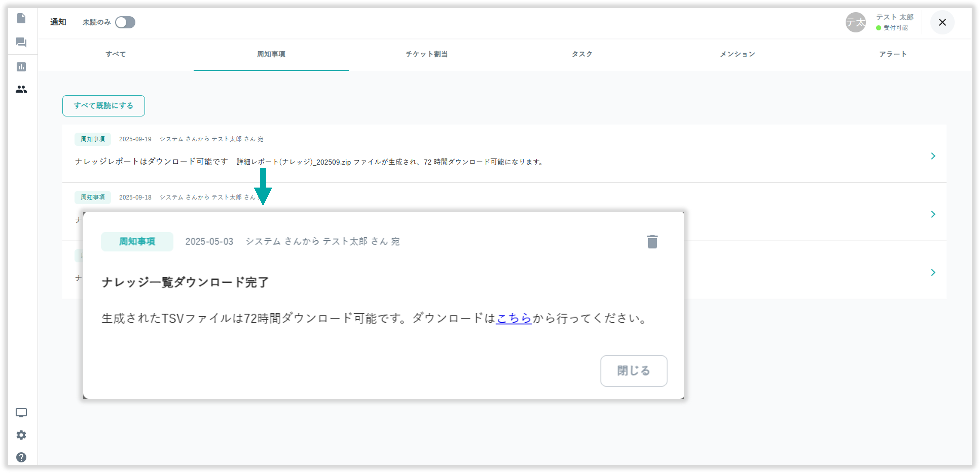Open the chat messages sidebar icon

point(21,42)
